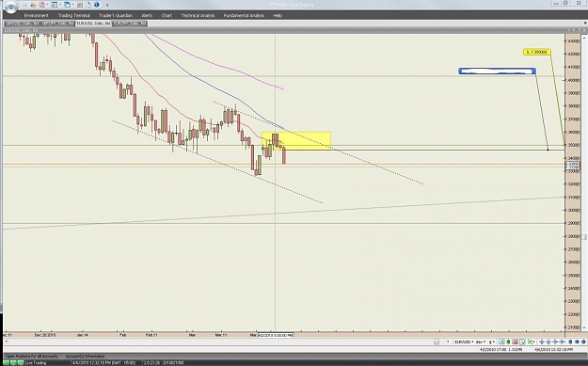Click the round application orb button
Image resolution: width=588 pixels, height=366 pixels.
pos(11,7)
